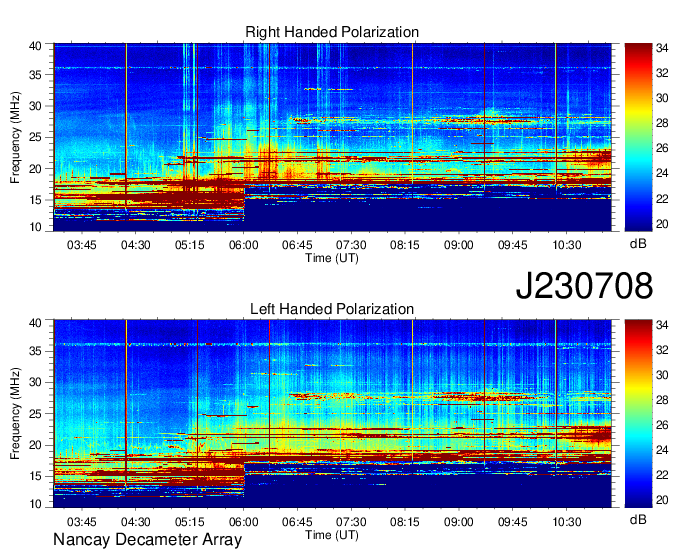680x552 pixels.
Task: Click the 04:30 time tick under Left Handed plot
Action: [x=135, y=522]
